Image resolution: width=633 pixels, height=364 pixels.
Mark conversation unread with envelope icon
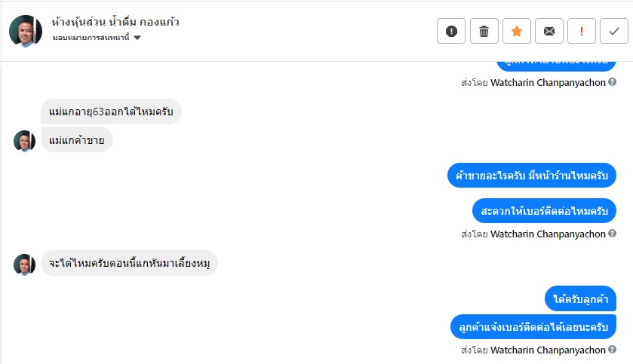coord(549,31)
